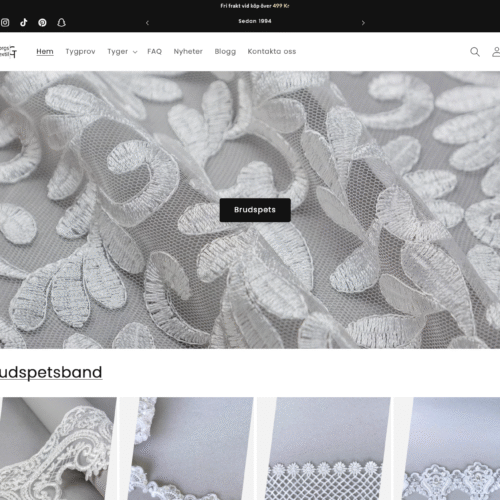Open fourth product thumbnail with scalloped lace
This screenshot has height=500, width=500.
(447, 448)
